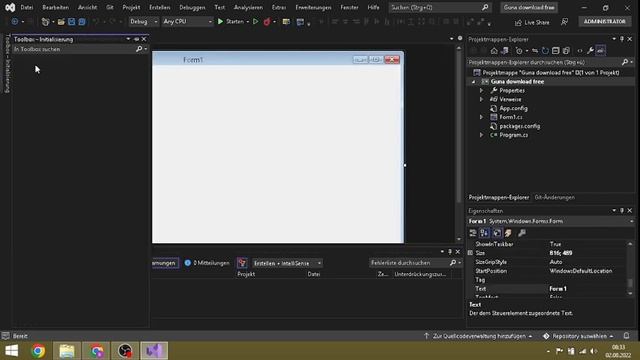Click the red hot reload flame icon

267,22
